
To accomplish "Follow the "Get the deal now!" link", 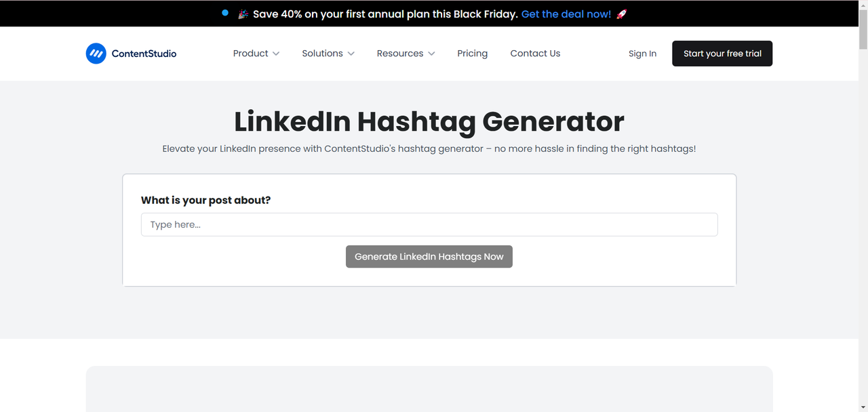I will pyautogui.click(x=566, y=14).
